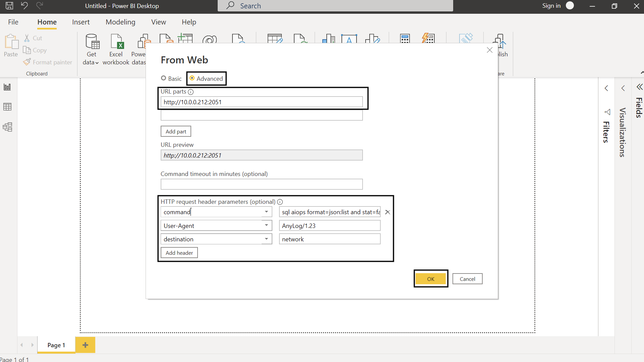
Task: Select the Basic radio option
Action: (x=164, y=78)
